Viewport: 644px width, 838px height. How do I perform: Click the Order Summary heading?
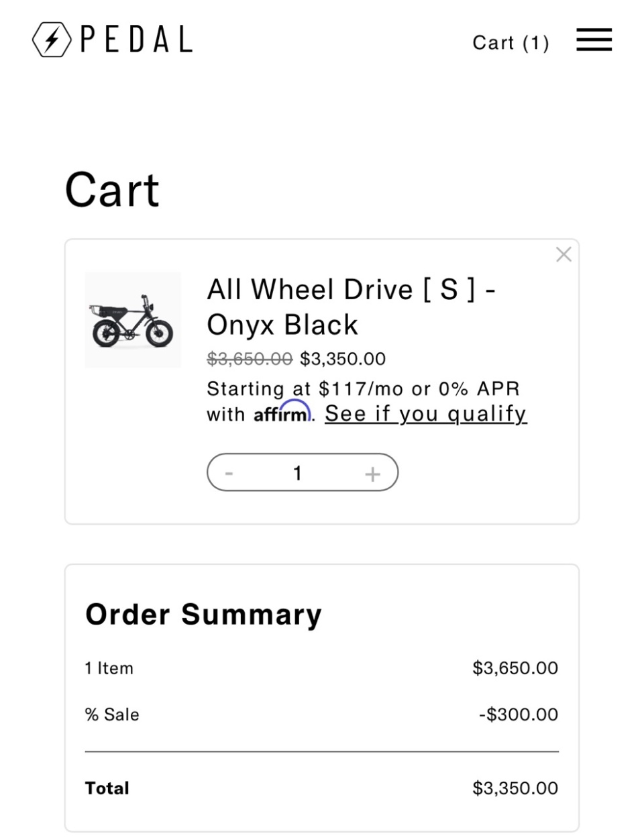coord(203,615)
